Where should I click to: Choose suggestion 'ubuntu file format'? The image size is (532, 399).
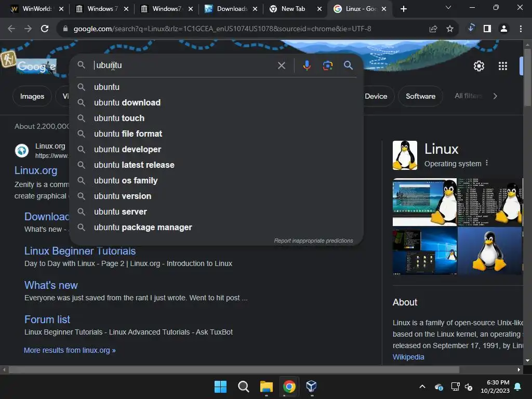click(x=216, y=134)
